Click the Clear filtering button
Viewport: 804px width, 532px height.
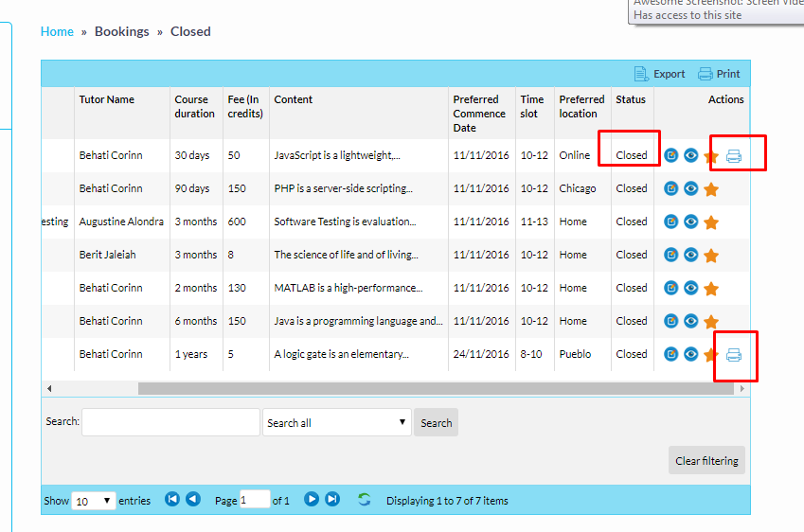coord(706,461)
